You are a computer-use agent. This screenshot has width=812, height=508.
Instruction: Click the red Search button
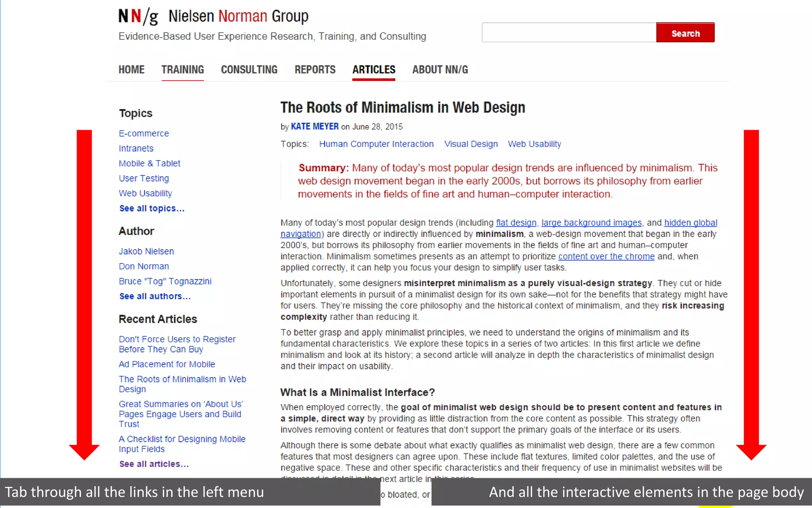pos(685,33)
